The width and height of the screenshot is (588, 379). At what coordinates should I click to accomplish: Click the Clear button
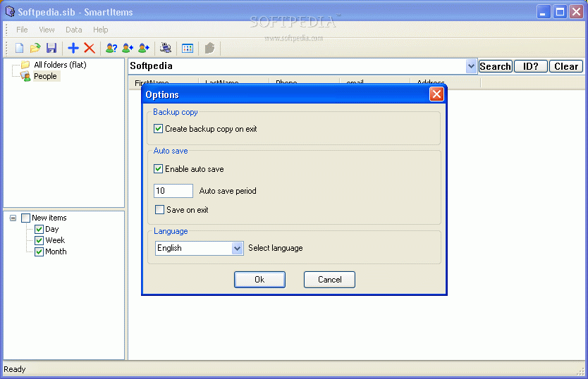tap(566, 66)
